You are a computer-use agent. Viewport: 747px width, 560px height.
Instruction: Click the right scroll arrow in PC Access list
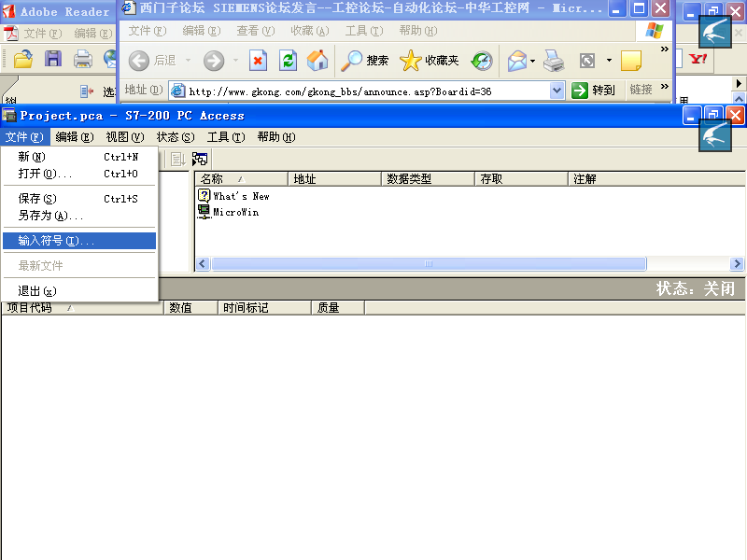point(737,264)
